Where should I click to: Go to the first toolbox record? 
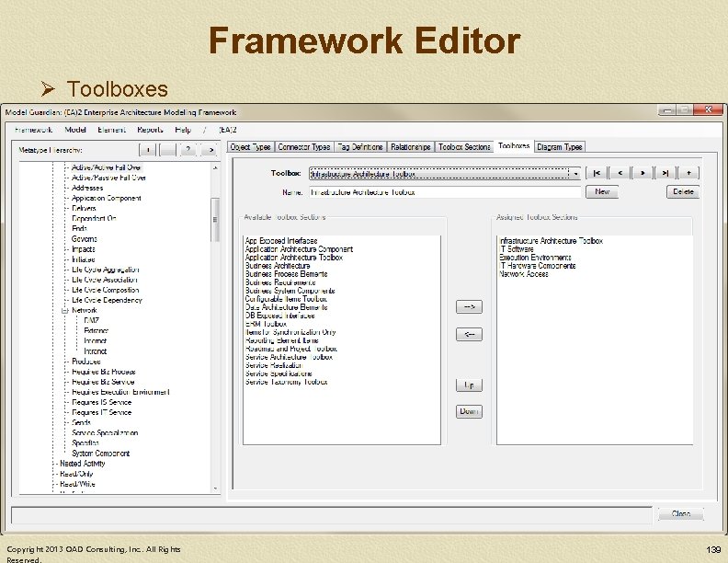click(x=597, y=173)
